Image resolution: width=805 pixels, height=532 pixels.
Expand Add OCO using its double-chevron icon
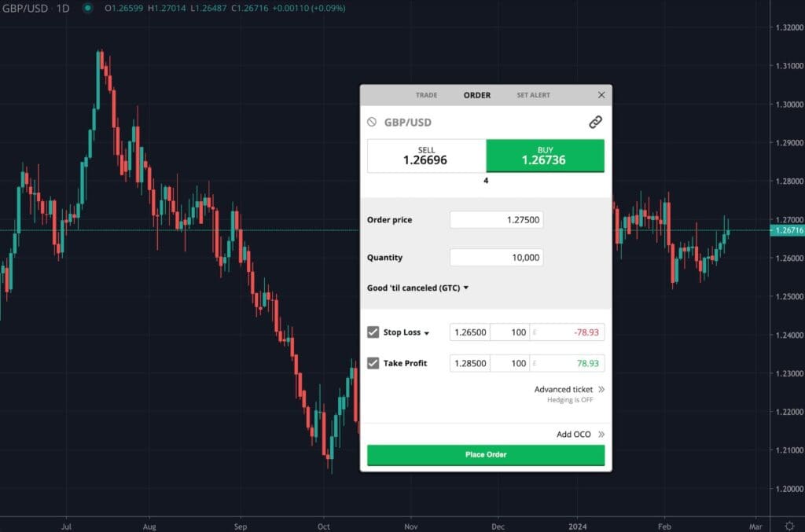tap(600, 434)
